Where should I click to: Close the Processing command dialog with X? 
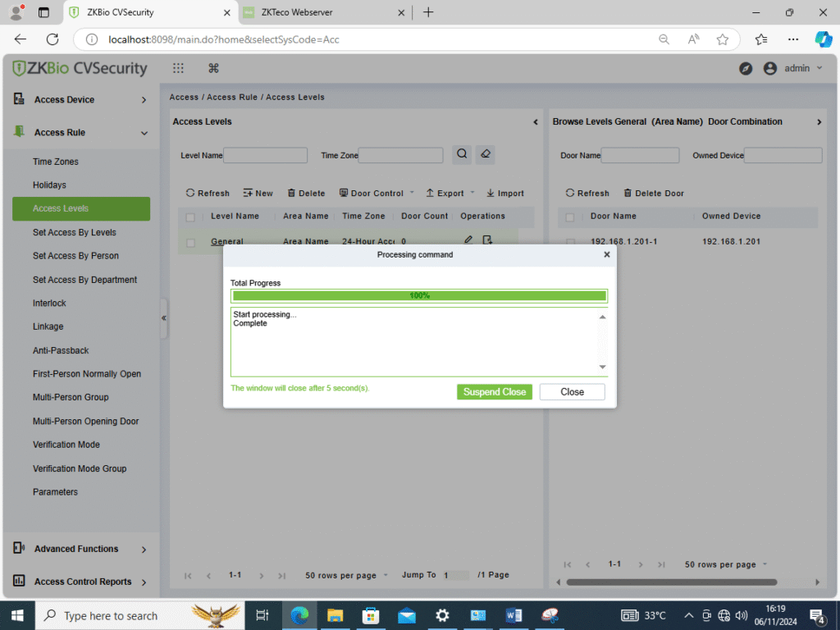coord(607,255)
